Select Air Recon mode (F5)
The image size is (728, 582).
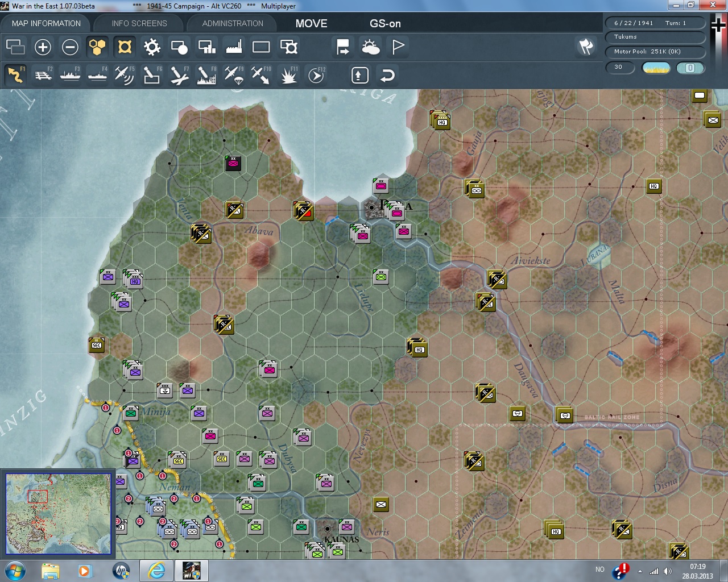click(125, 75)
